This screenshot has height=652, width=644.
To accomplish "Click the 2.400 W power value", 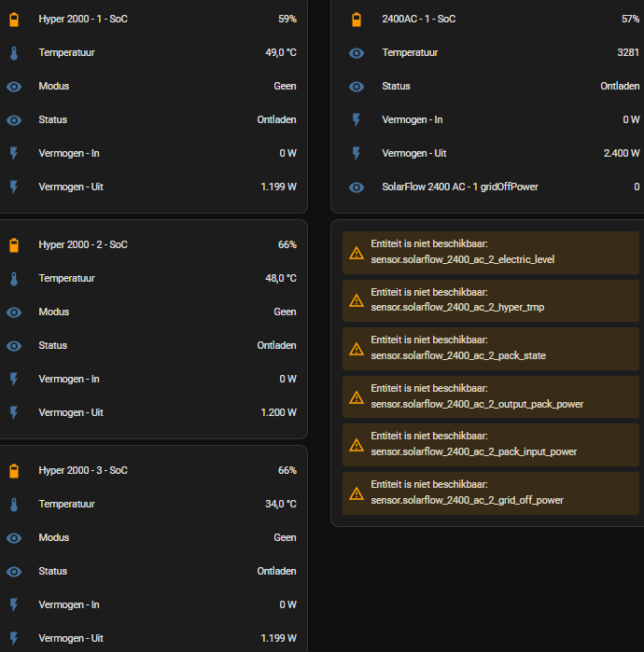I will pos(622,153).
